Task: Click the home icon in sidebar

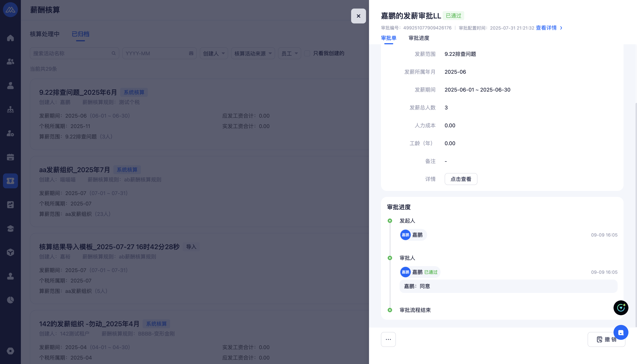Action: (x=10, y=38)
